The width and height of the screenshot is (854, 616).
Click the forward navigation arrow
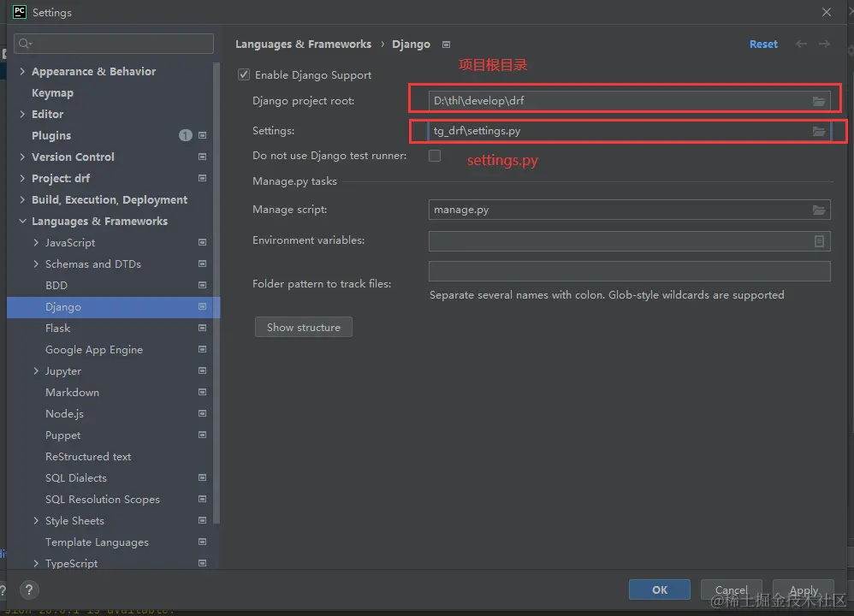tap(824, 44)
